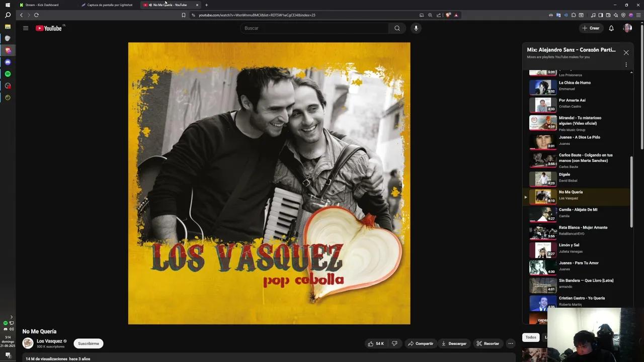This screenshot has height=362, width=644.
Task: Select 'Juanes - A Dios Le Pido' item
Action: (576, 141)
